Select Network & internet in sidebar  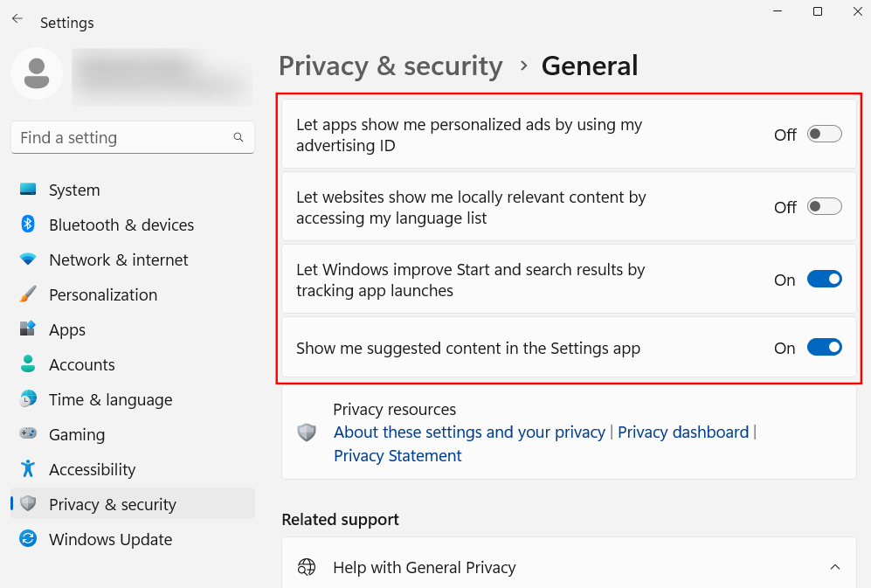(118, 259)
